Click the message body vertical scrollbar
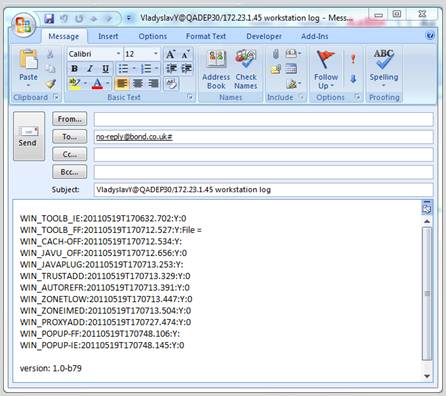This screenshot has height=396, width=446. coord(427,294)
